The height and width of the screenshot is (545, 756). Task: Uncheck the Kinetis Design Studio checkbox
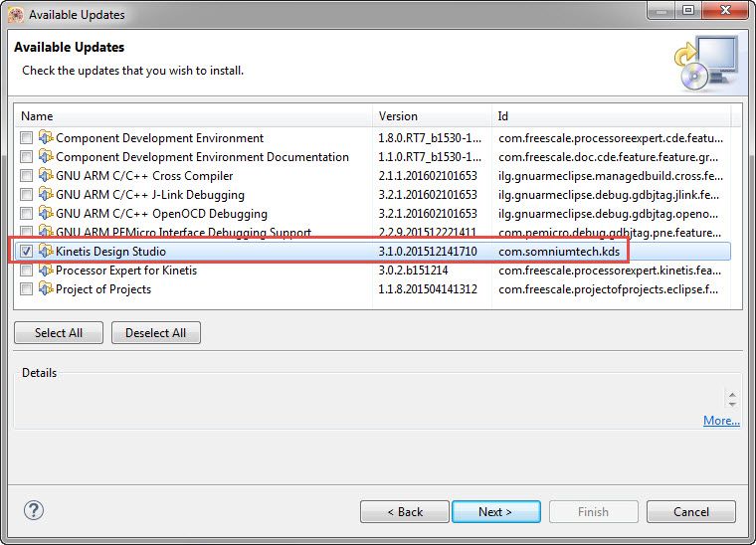pos(26,251)
